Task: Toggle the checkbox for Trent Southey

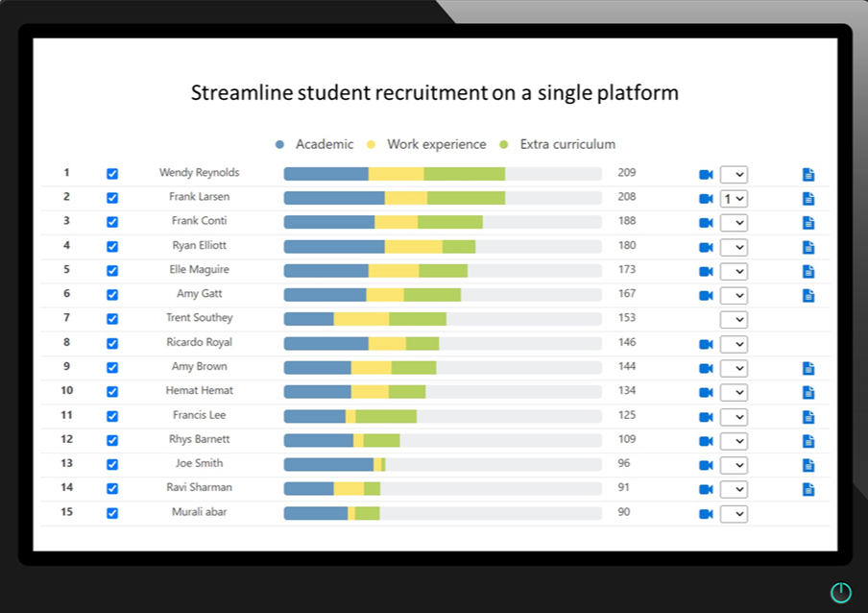Action: 112,319
